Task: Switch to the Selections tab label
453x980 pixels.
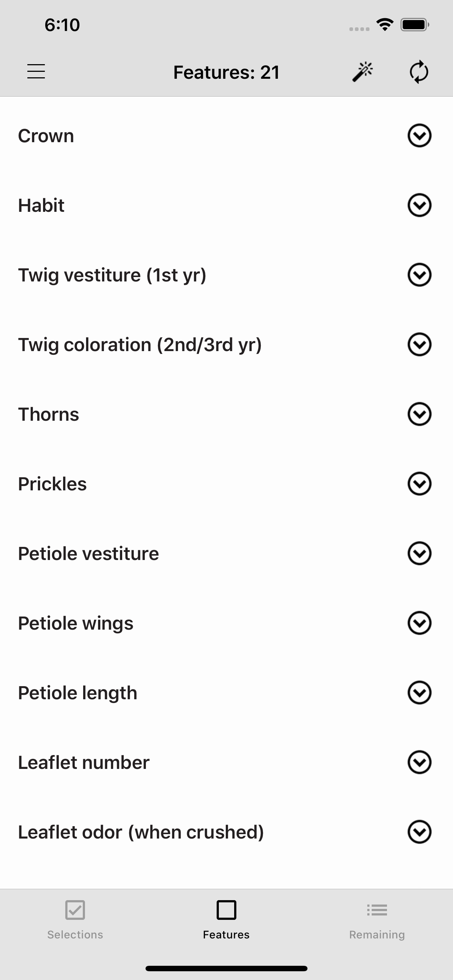Action: coord(75,934)
